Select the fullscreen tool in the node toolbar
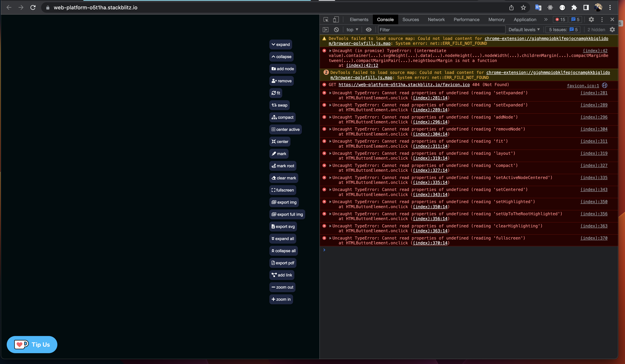 point(282,190)
